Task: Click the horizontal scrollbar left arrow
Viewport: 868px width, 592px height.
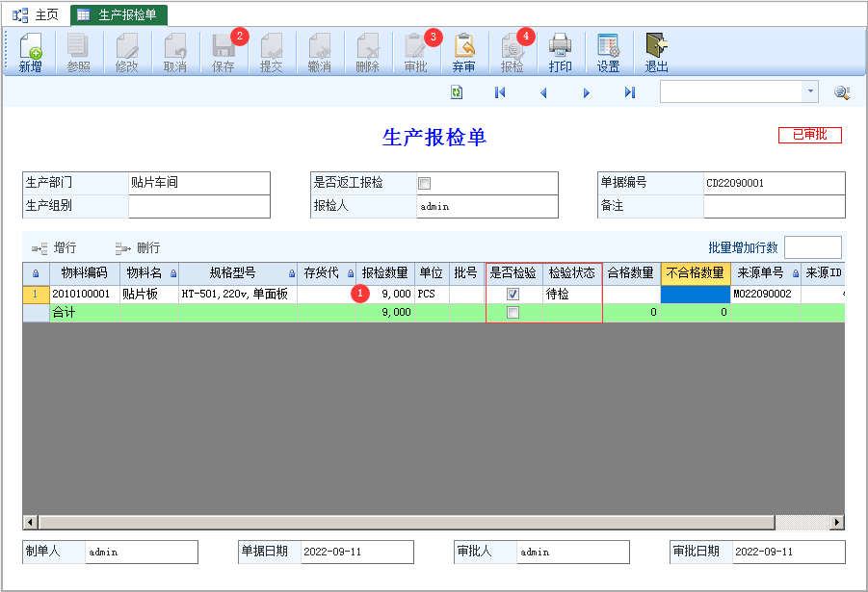Action: 31,522
